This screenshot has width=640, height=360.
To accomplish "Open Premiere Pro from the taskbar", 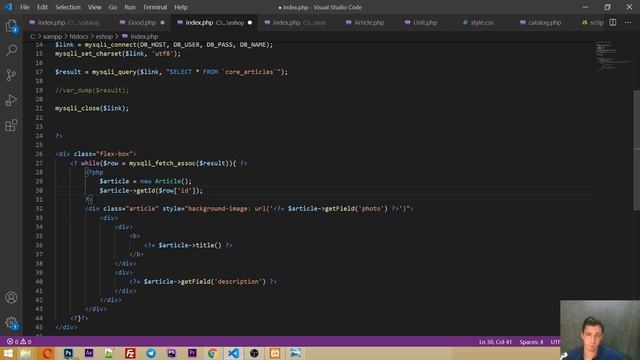I will coord(192,353).
